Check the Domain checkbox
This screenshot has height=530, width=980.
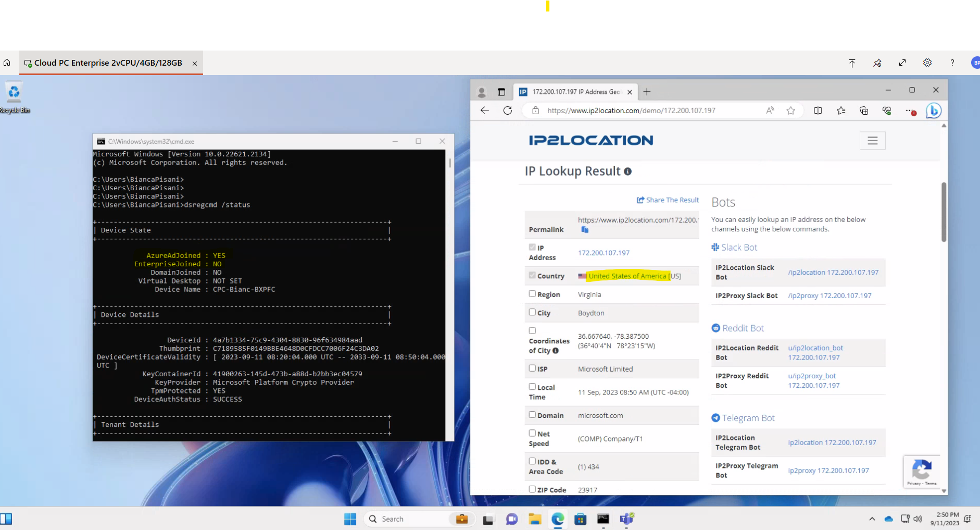(x=532, y=415)
